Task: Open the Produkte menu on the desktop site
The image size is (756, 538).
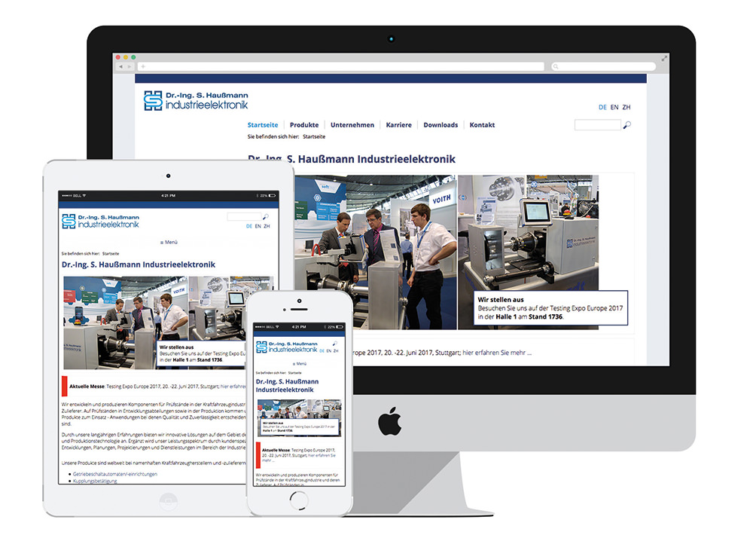Action: (x=304, y=125)
